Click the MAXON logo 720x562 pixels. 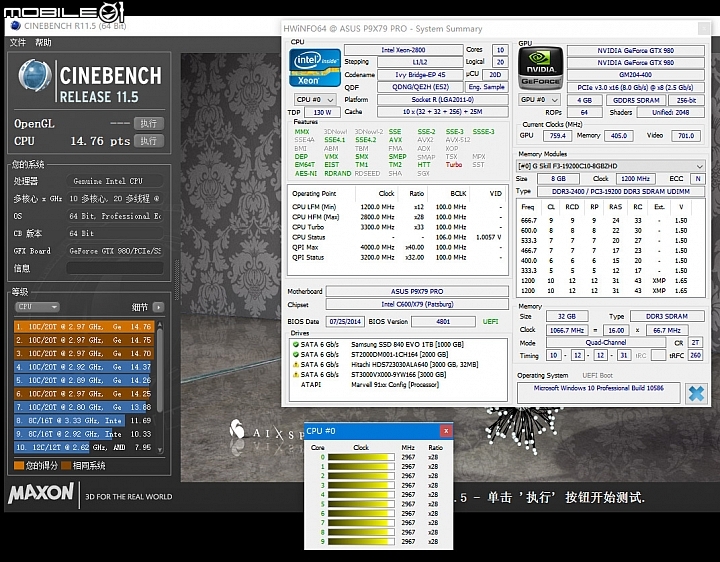[41, 493]
